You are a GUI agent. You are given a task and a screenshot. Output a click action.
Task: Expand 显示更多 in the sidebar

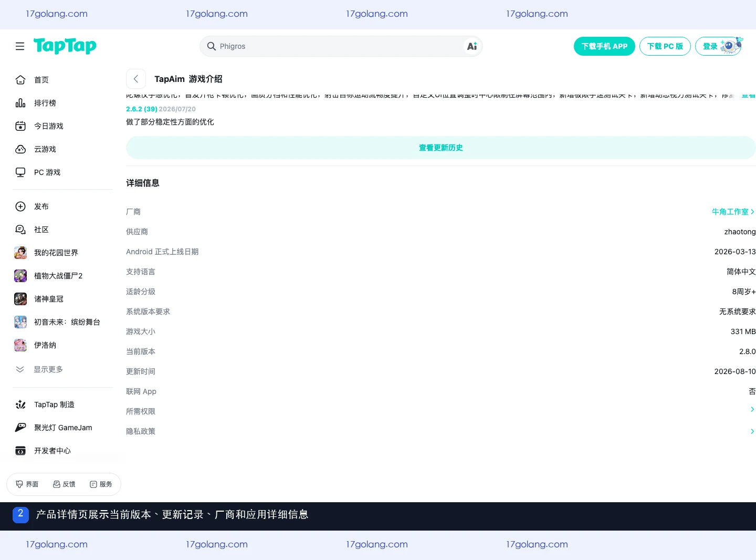click(48, 369)
